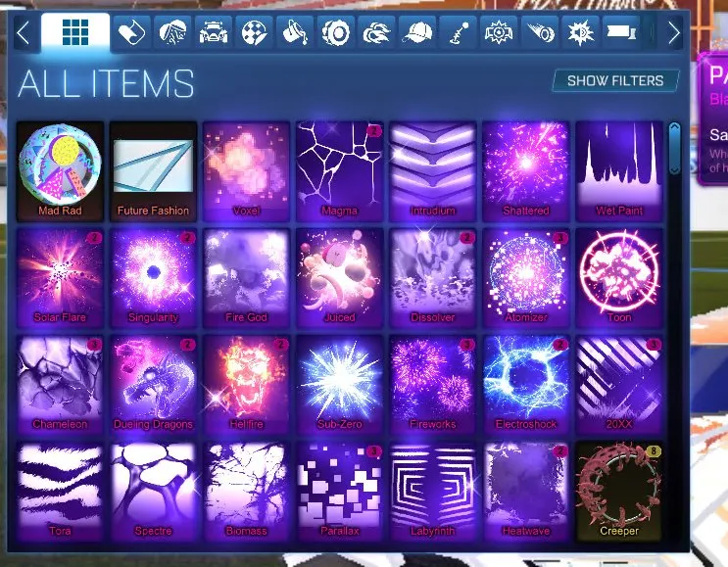Viewport: 728px width, 567px height.
Task: Click the Show Filters button
Action: pyautogui.click(x=615, y=80)
